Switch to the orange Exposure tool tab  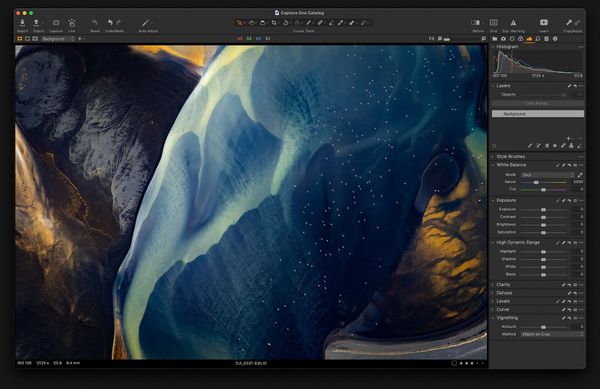[x=529, y=39]
